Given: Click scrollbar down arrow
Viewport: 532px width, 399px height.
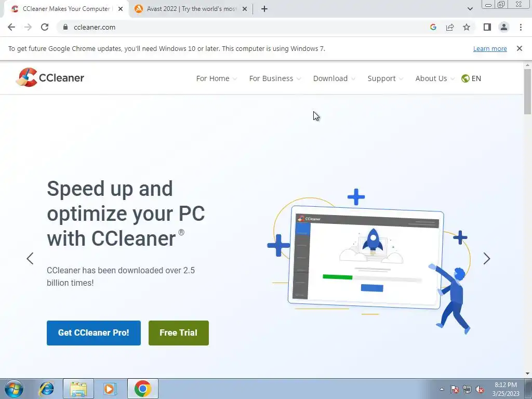Looking at the screenshot, I should [528, 374].
